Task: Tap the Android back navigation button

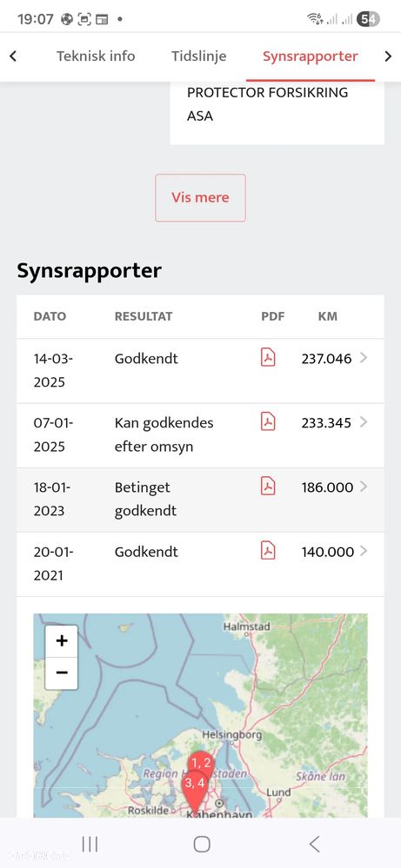Action: 314,845
